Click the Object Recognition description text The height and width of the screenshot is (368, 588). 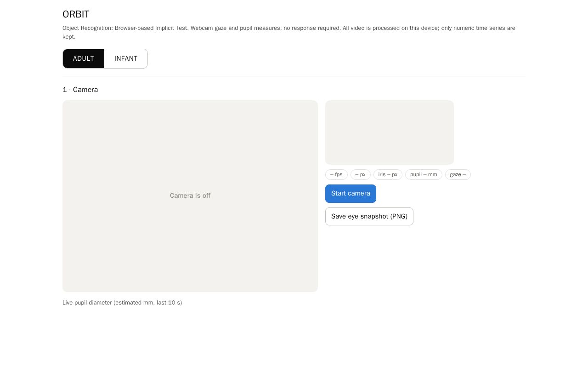coord(289,32)
